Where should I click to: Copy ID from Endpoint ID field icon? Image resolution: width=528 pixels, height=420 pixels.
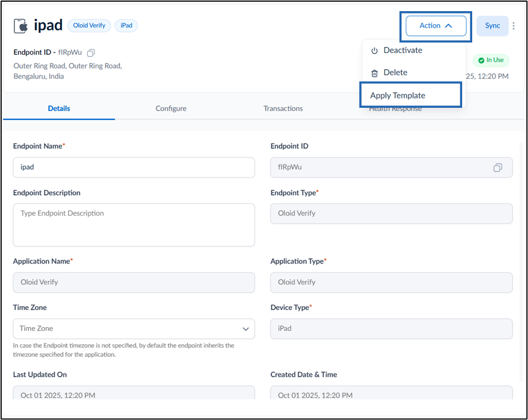498,168
